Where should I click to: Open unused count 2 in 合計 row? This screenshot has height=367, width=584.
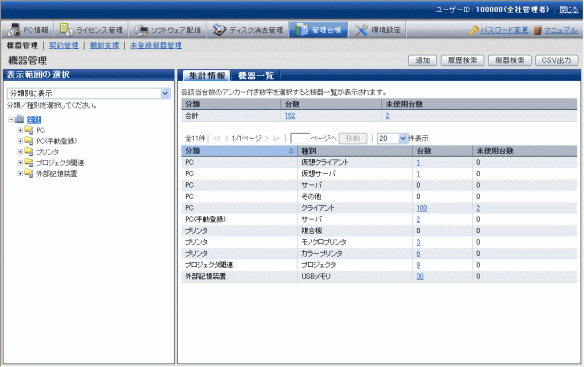point(387,116)
